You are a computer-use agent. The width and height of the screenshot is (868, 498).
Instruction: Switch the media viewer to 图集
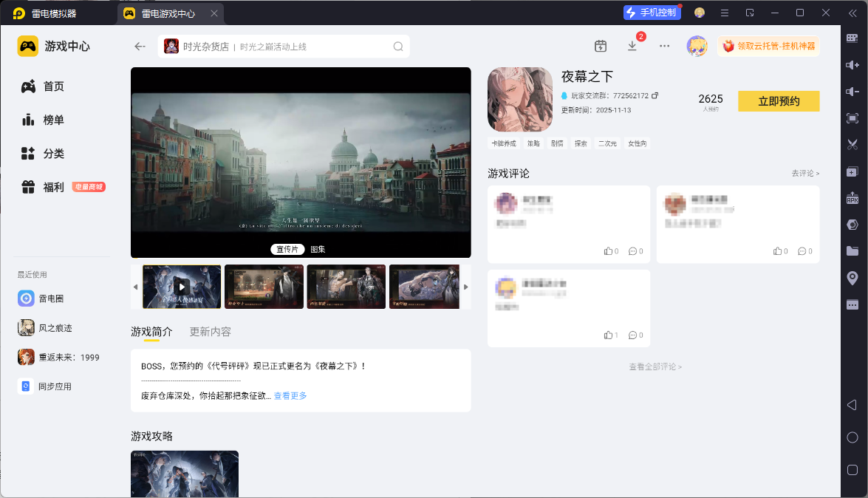317,249
